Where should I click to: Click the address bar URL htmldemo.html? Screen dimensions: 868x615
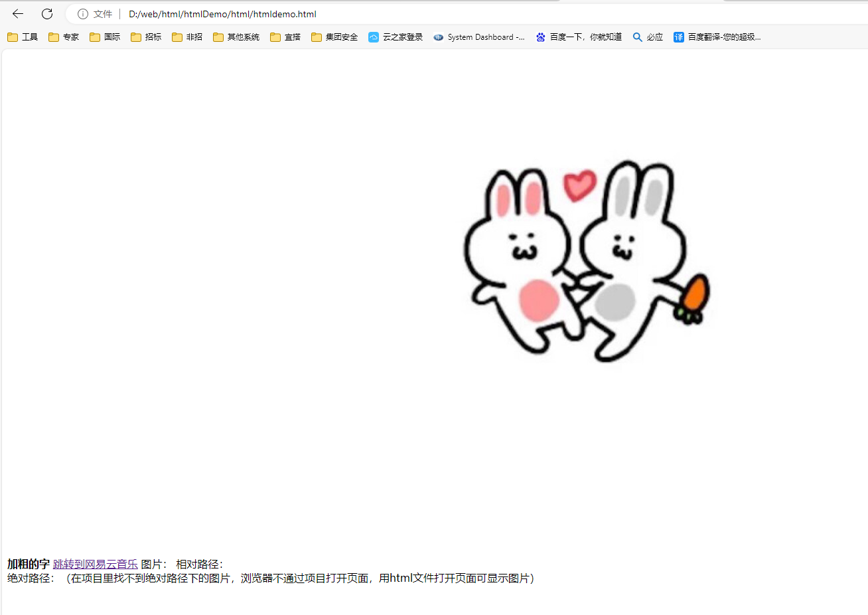click(222, 14)
